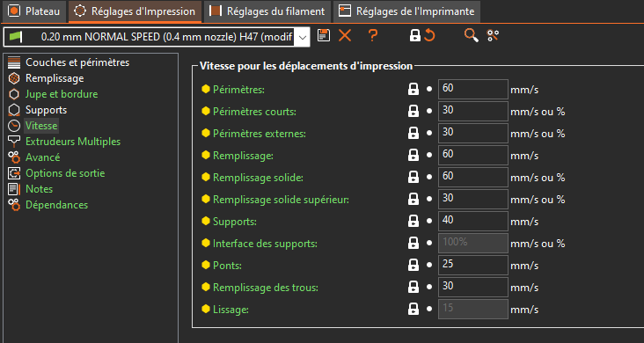
Task: Toggle lock icon for Ponts speed
Action: 413,265
